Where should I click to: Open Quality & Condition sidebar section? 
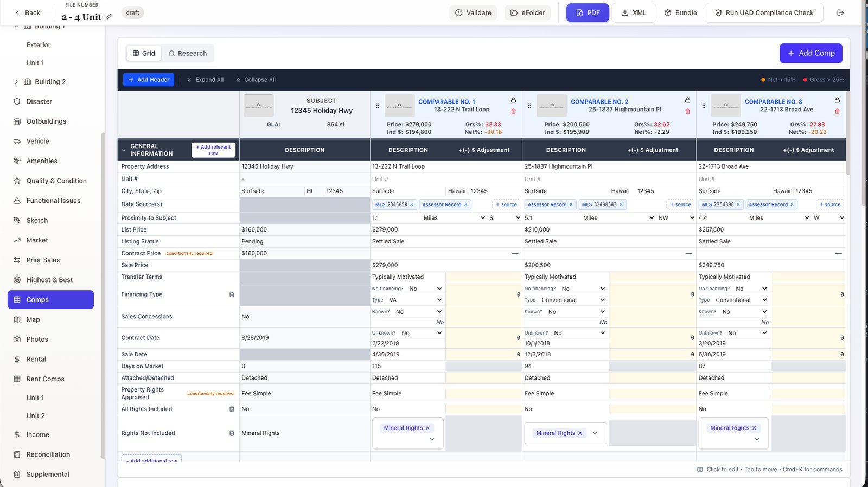click(x=56, y=181)
